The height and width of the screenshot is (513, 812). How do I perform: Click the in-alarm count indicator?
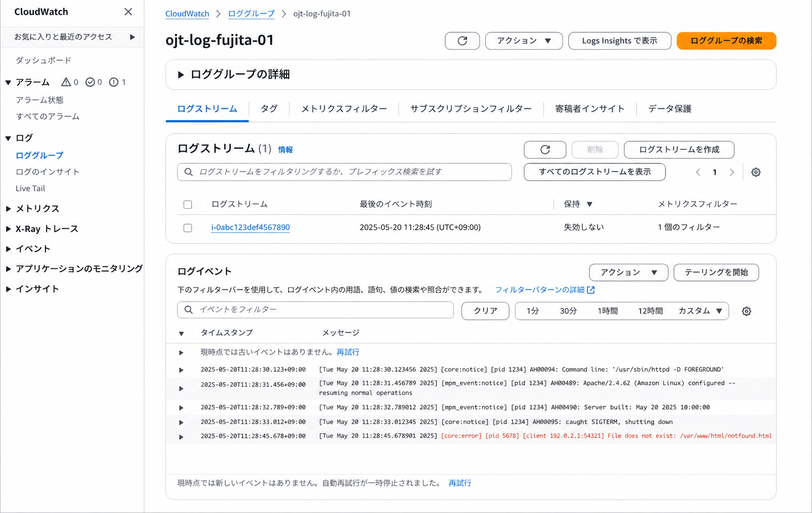coord(70,82)
